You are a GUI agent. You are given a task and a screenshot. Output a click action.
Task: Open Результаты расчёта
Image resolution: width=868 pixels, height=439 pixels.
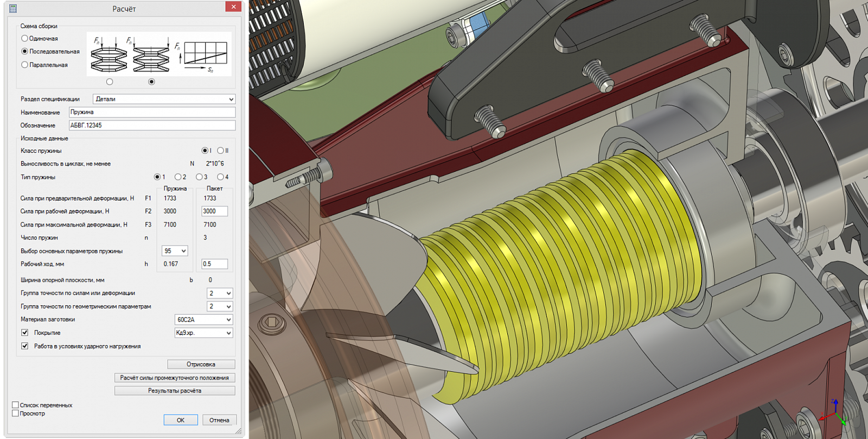pyautogui.click(x=175, y=391)
